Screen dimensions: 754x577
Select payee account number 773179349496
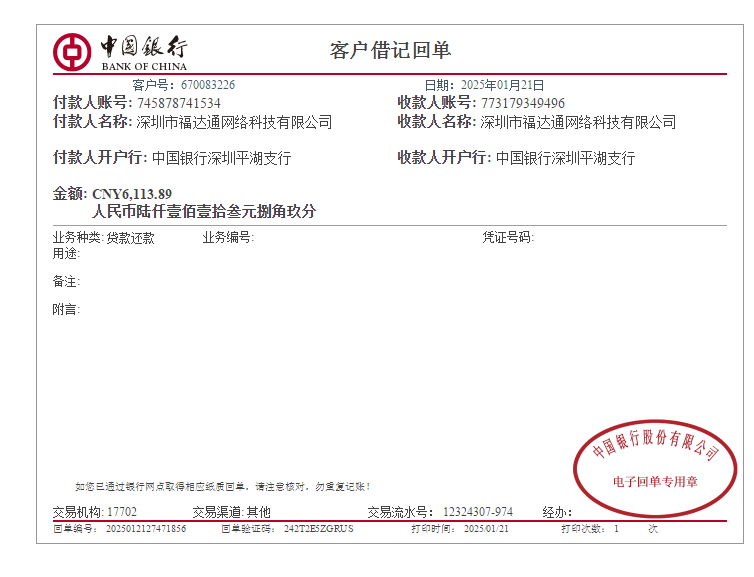pos(523,103)
